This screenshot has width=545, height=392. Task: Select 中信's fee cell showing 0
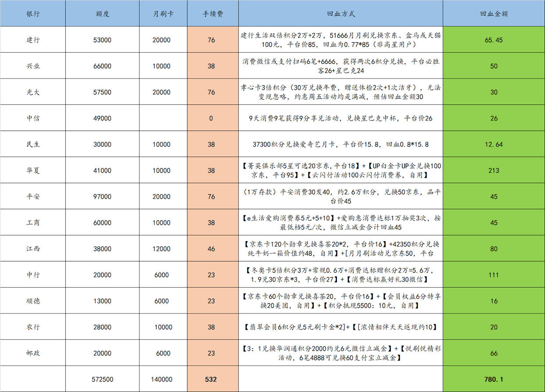click(213, 118)
